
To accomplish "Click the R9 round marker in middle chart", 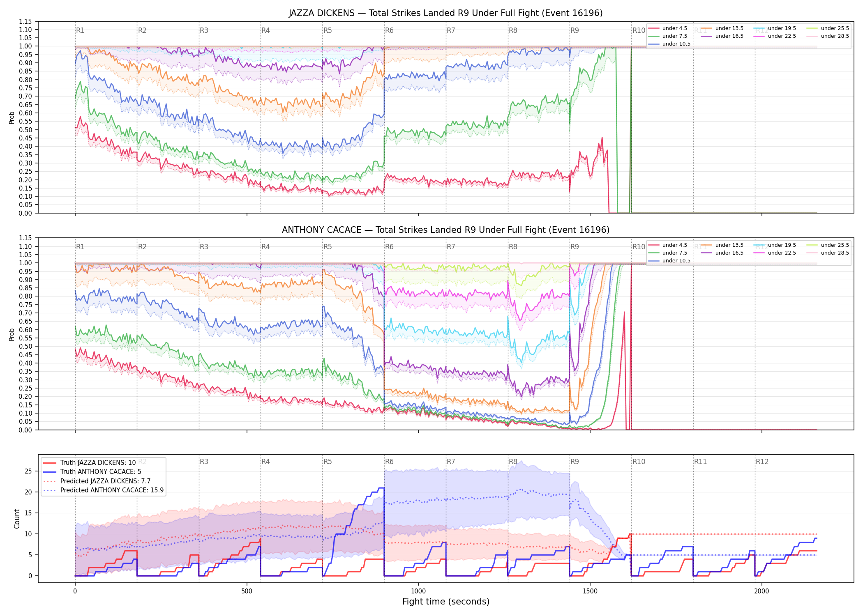I will pyautogui.click(x=575, y=247).
